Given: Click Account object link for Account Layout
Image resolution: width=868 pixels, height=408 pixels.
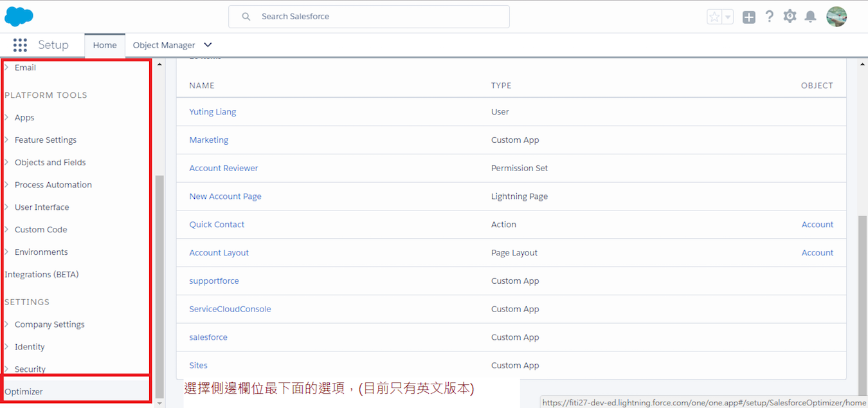Looking at the screenshot, I should click(817, 253).
